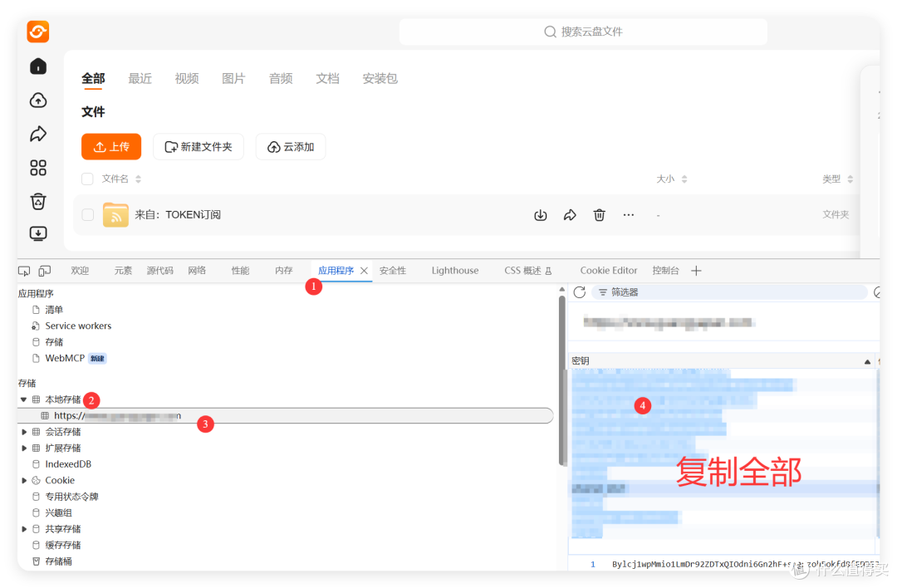Close the 应用程序 DevTools tab
Screen dimensions: 897x588
364,271
